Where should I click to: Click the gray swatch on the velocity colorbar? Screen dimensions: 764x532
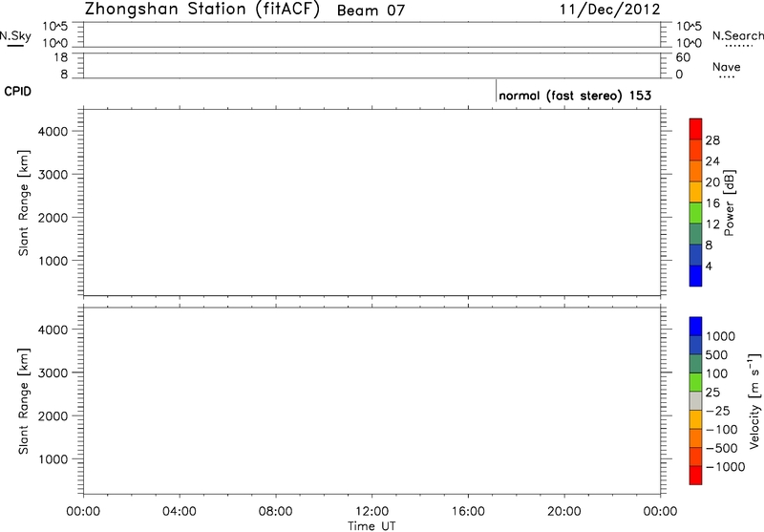pos(695,401)
